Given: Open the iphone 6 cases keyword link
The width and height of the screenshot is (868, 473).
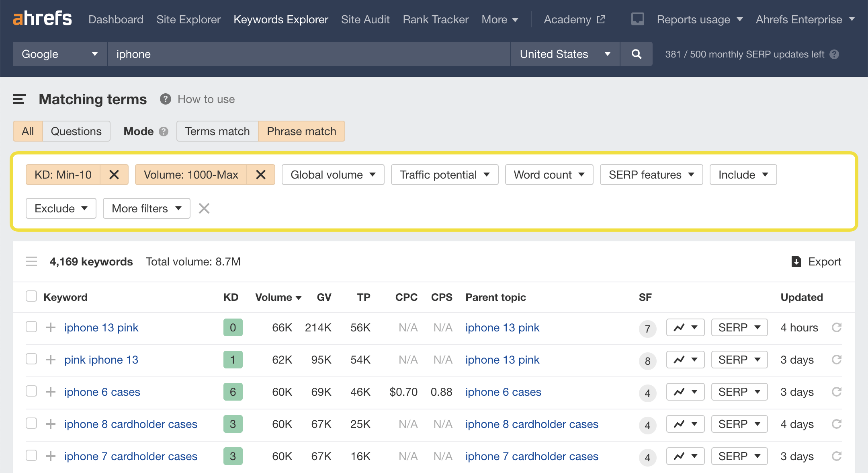Looking at the screenshot, I should tap(102, 392).
